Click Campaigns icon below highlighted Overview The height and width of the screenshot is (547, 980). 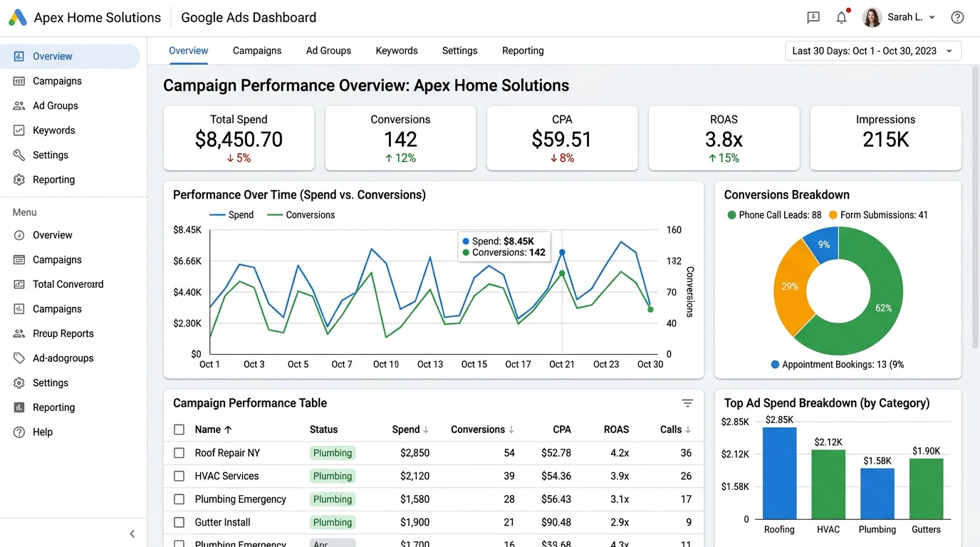click(x=19, y=81)
